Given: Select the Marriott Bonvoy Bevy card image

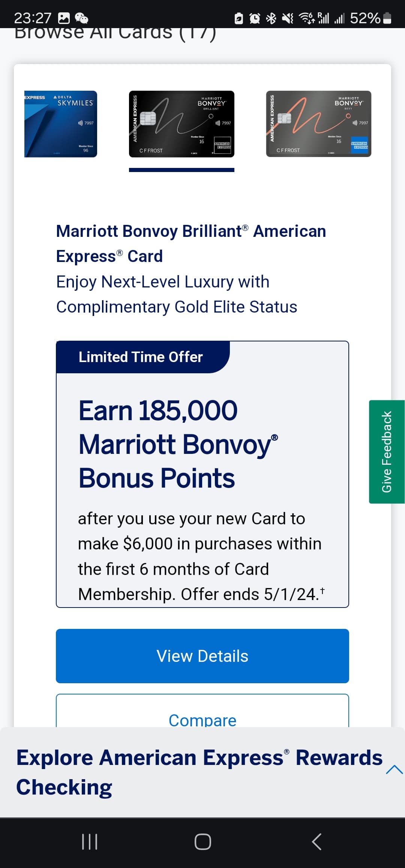Looking at the screenshot, I should point(318,124).
